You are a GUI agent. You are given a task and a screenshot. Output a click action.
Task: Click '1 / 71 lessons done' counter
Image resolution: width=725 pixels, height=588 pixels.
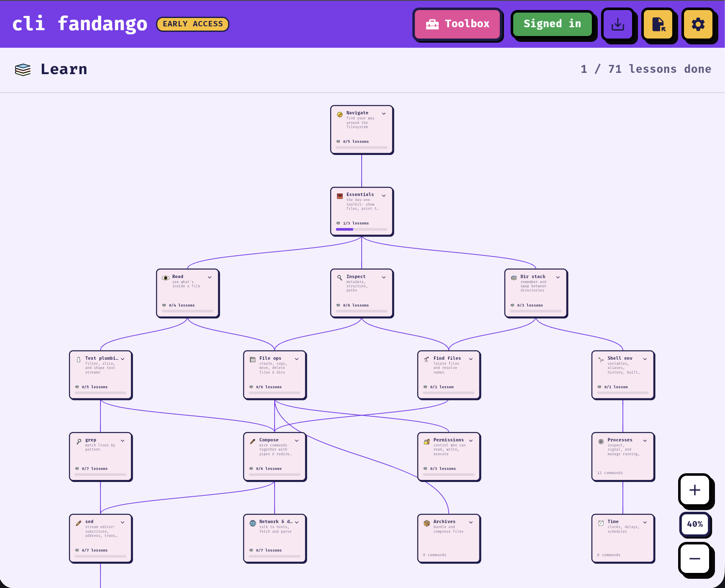point(646,69)
